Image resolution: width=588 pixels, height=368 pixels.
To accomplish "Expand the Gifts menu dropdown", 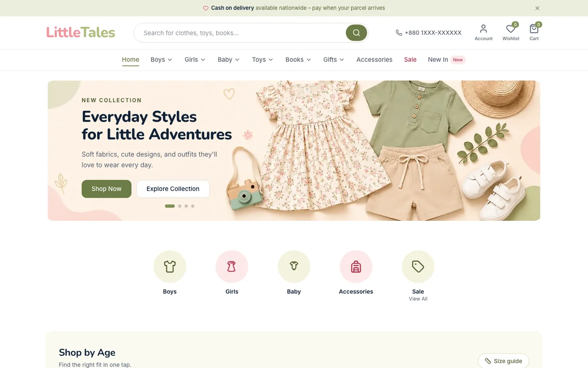I will 334,59.
